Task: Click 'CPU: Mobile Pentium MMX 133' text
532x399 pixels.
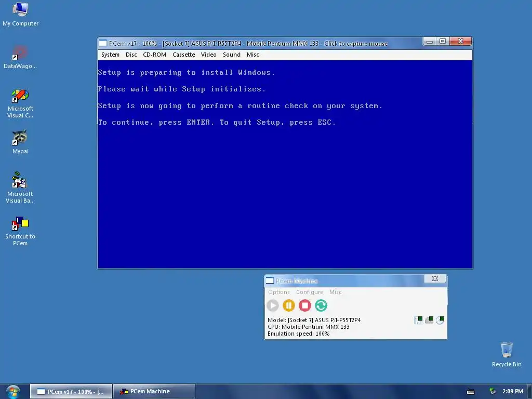Action: (309, 327)
